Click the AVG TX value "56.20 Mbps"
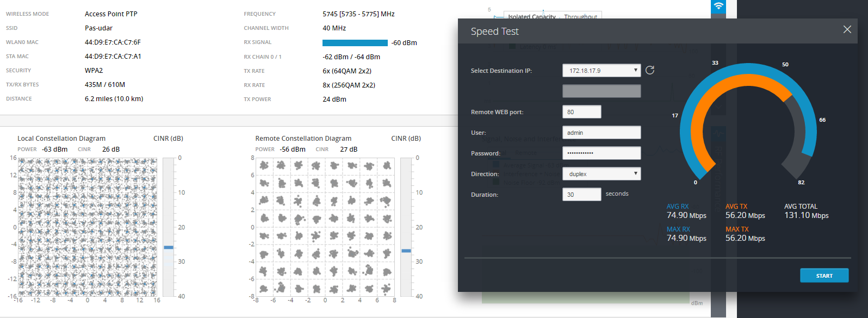 745,215
